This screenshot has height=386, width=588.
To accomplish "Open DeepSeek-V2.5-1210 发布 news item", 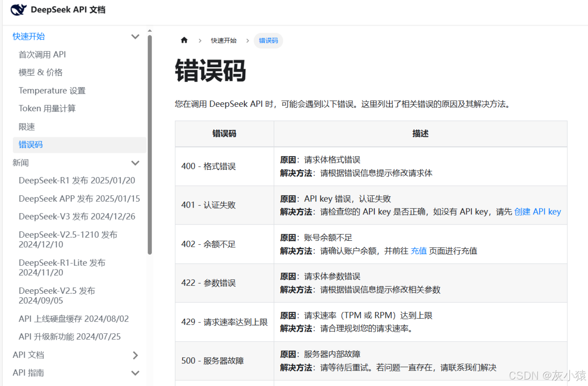I will click(68, 240).
